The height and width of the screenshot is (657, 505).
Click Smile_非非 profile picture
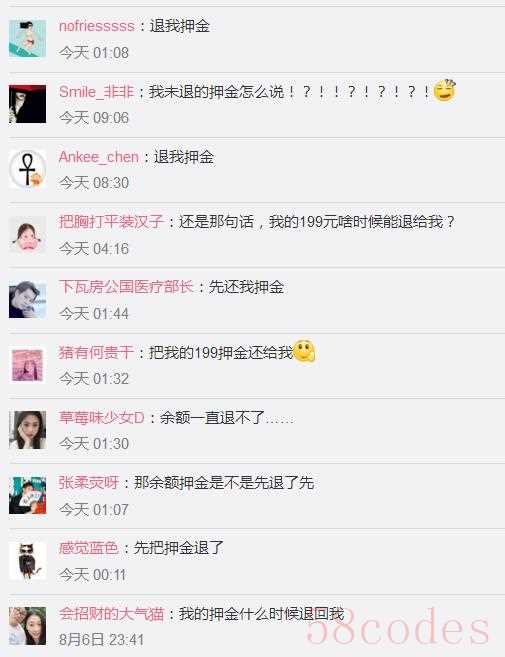point(28,103)
